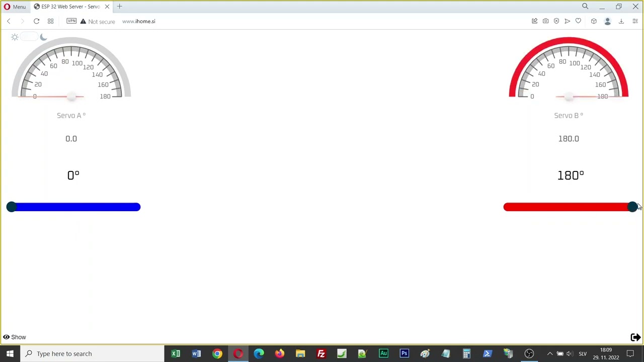Click the Servo B slider handle at 180

click(x=632, y=207)
